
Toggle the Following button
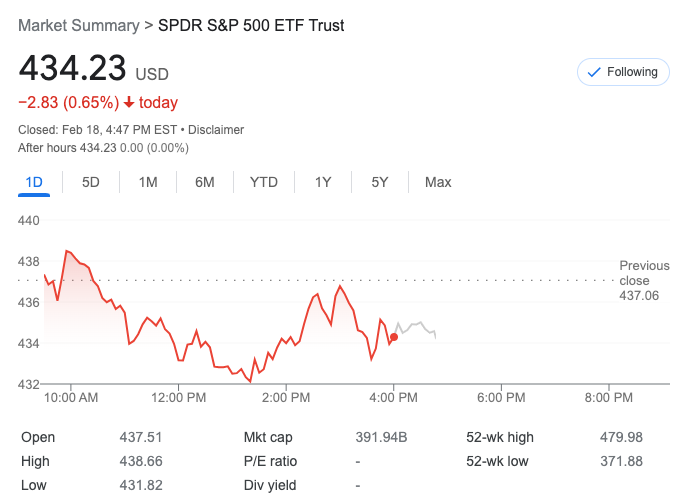(x=623, y=72)
